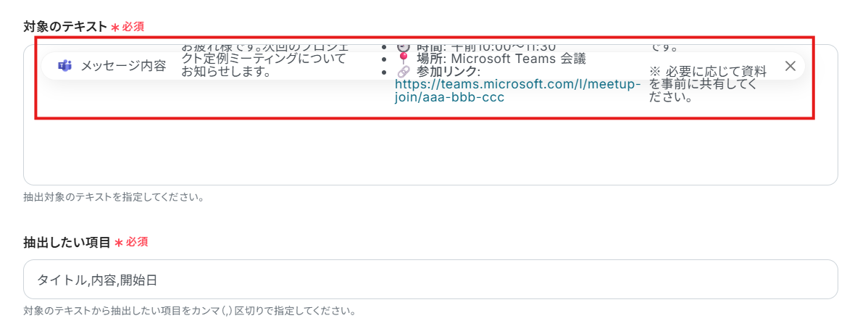Click the red pin icon beside 場所
The image size is (868, 326).
coord(404,59)
